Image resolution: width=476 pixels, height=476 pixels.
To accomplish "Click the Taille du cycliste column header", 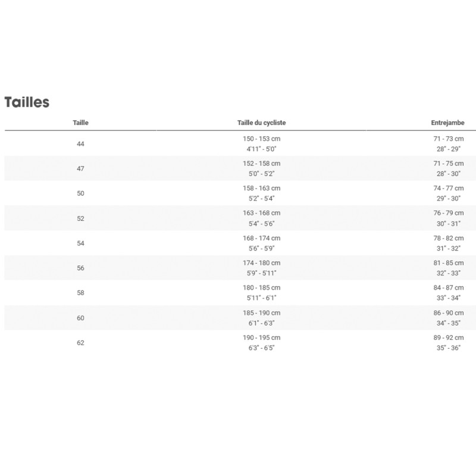I will (x=262, y=123).
